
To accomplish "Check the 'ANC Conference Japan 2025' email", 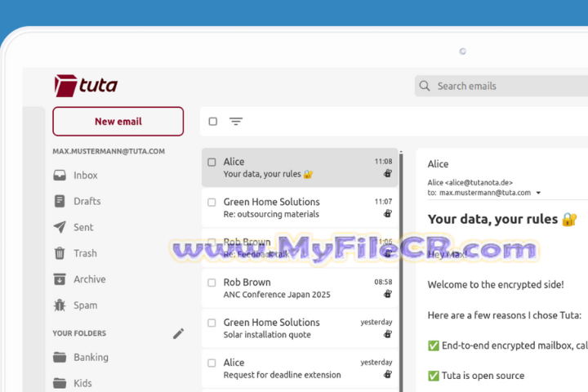I will coord(212,283).
